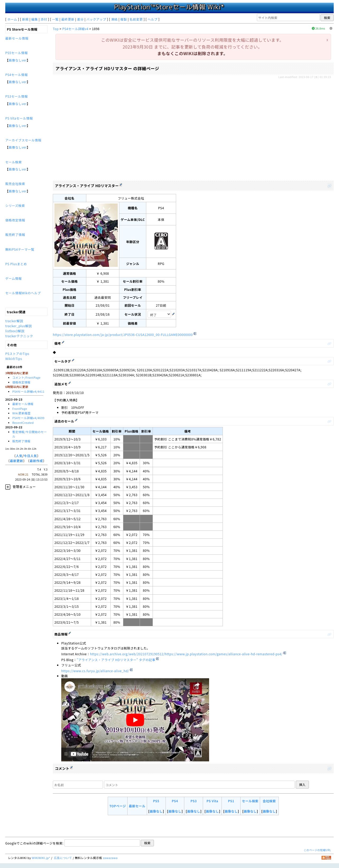This screenshot has height=868, width=339.
Task: Open the PS Vita link in the bottom navigation table
Action: 212,801
